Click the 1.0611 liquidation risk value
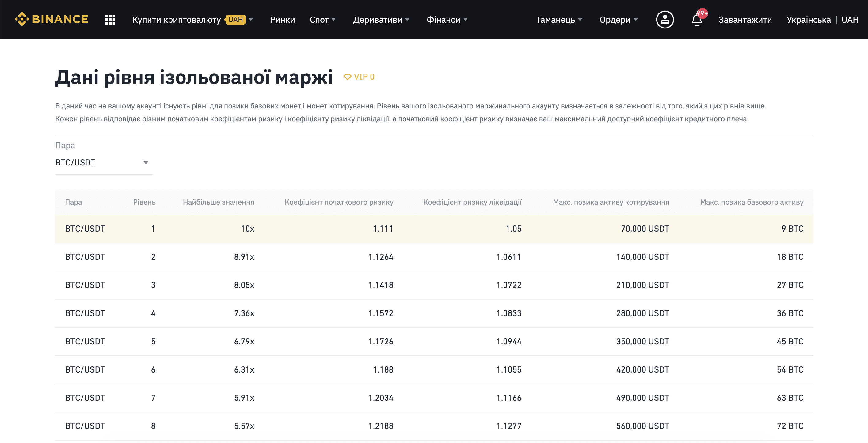This screenshot has height=443, width=868. [x=509, y=257]
